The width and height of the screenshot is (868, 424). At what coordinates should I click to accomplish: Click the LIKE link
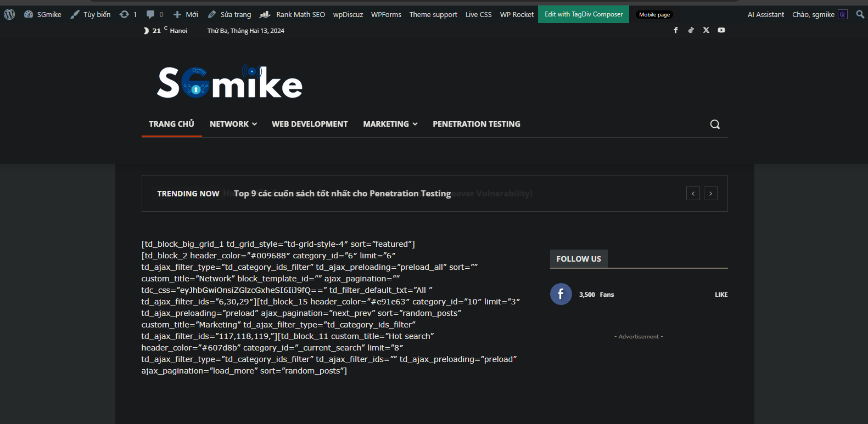721,295
